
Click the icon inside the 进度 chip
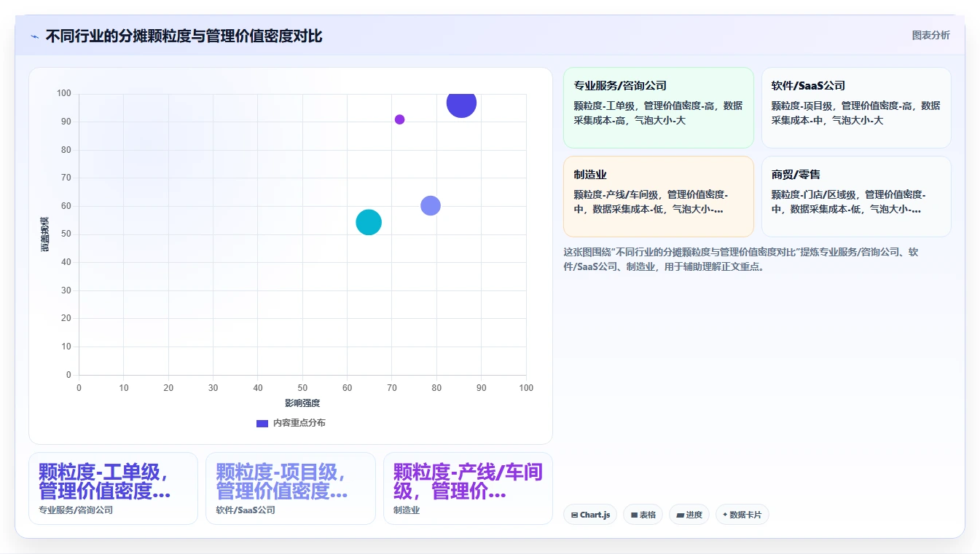[680, 515]
